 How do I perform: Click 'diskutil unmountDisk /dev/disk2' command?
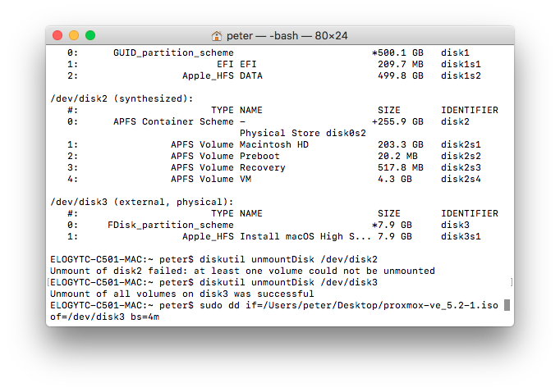[x=288, y=259]
